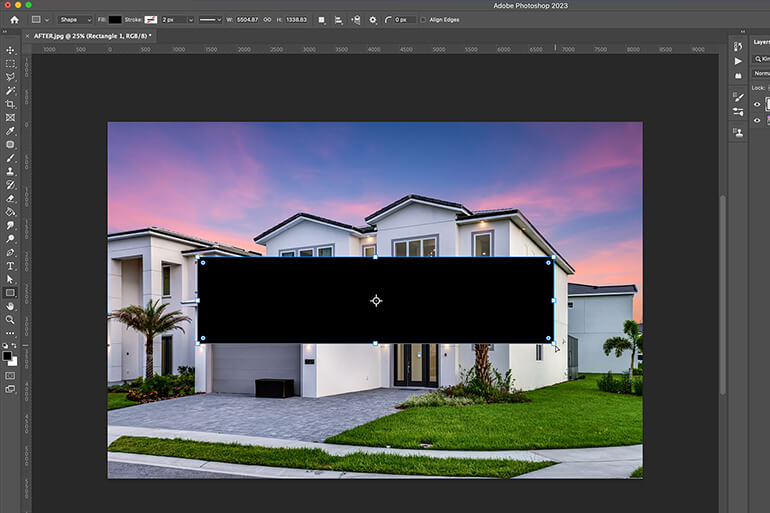Viewport: 770px width, 513px height.
Task: Open Edit Toolbar three-dots menu
Action: click(10, 333)
